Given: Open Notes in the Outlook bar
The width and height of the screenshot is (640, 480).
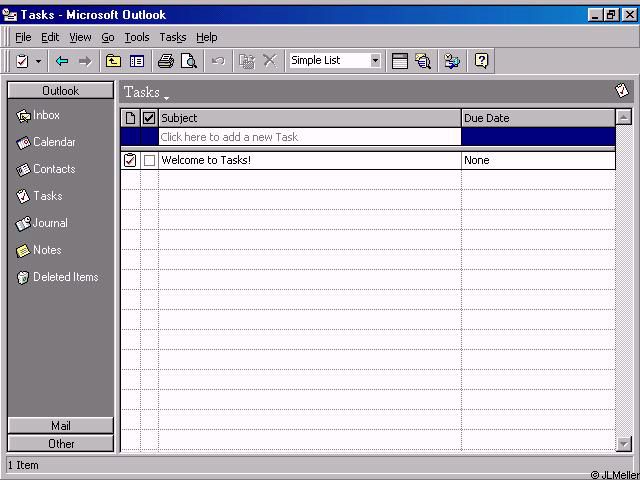Looking at the screenshot, I should coord(39,250).
